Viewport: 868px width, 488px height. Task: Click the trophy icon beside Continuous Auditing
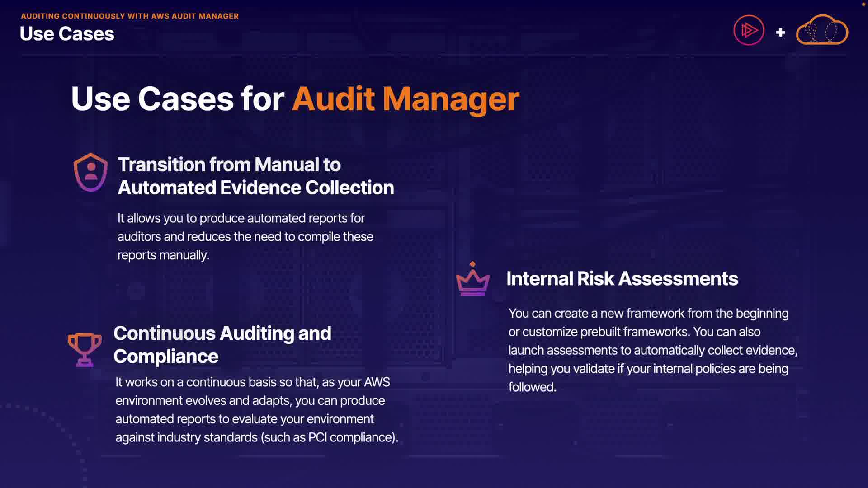point(85,349)
